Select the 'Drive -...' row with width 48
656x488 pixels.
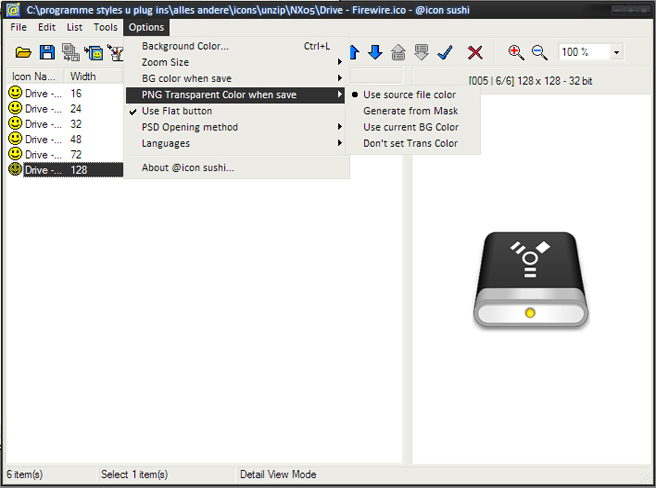click(x=65, y=139)
